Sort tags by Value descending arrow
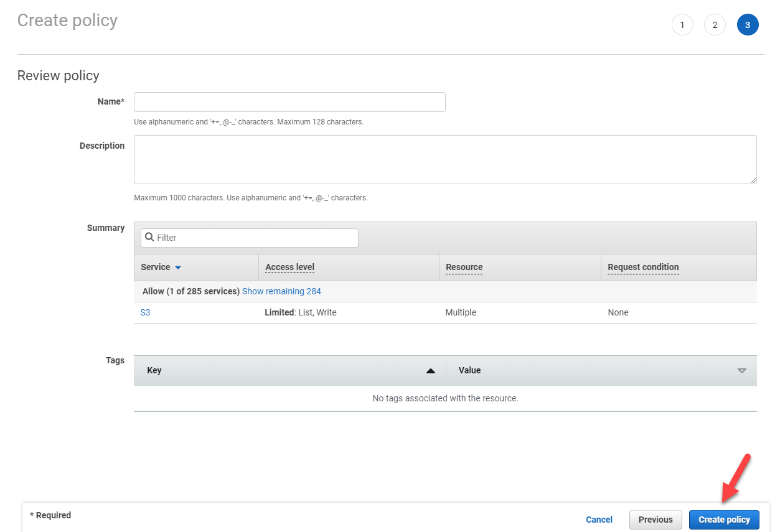The width and height of the screenshot is (780, 532). (741, 371)
